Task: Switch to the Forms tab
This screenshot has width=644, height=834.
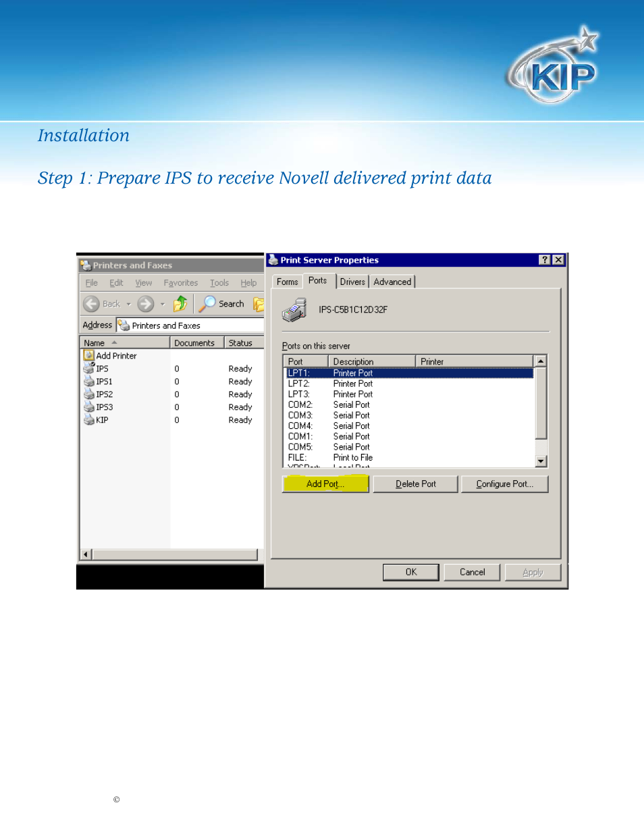Action: click(x=288, y=282)
